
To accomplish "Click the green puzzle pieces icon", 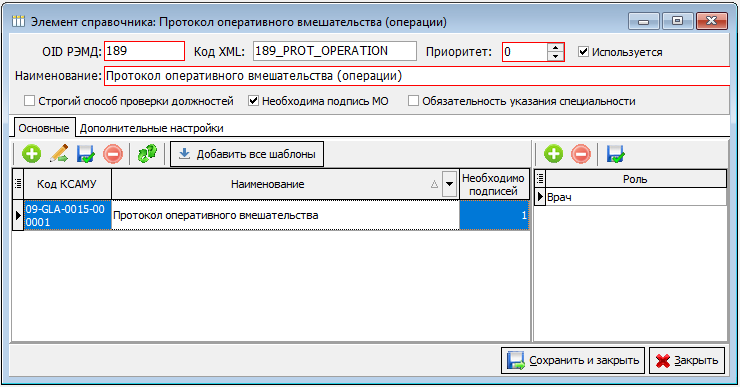I will click(x=147, y=154).
